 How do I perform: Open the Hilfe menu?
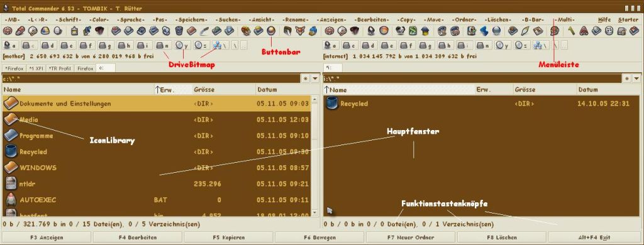[x=604, y=19]
